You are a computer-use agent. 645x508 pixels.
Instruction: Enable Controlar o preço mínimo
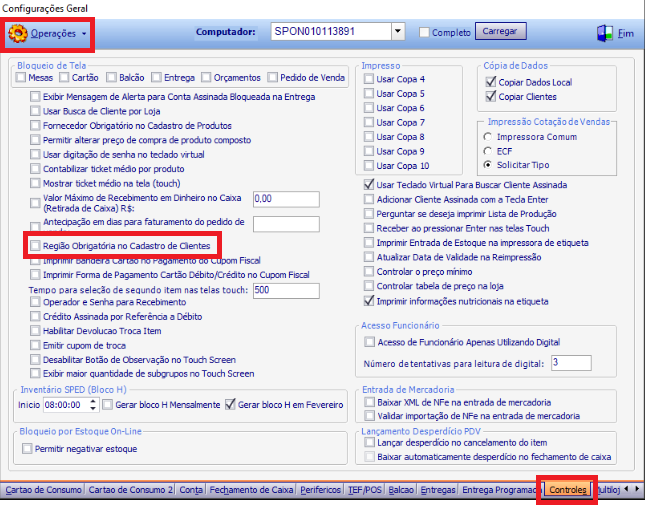pos(369,271)
